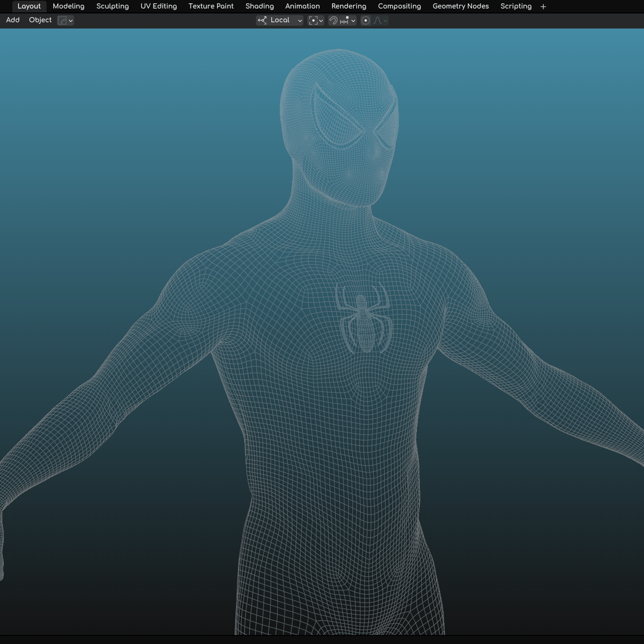Open the snapping options dropdown

pos(348,20)
